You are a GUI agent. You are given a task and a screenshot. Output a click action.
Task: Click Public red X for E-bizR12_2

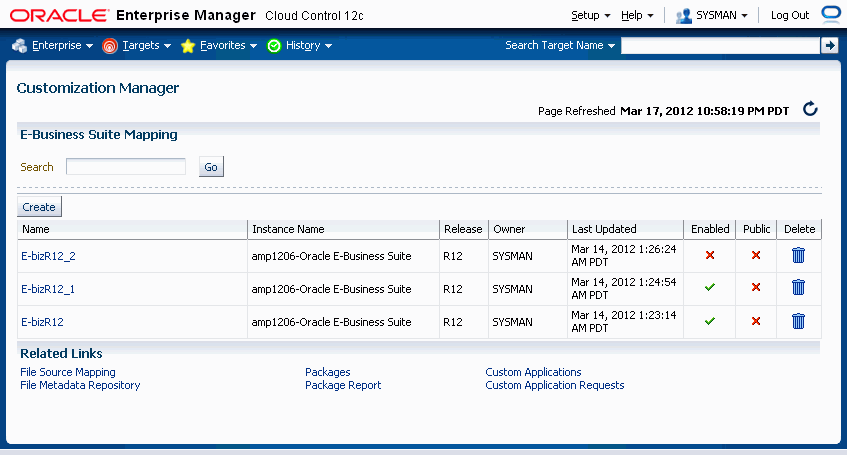click(x=756, y=255)
